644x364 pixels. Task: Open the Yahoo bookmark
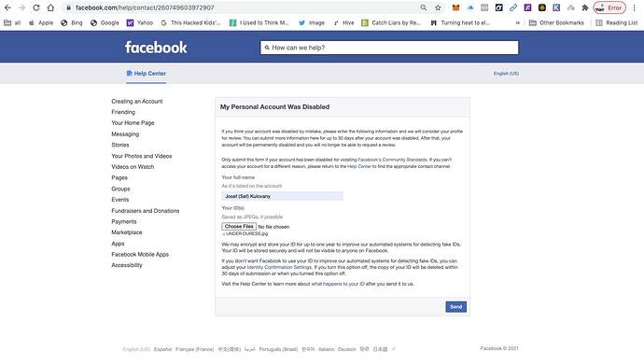(x=140, y=23)
